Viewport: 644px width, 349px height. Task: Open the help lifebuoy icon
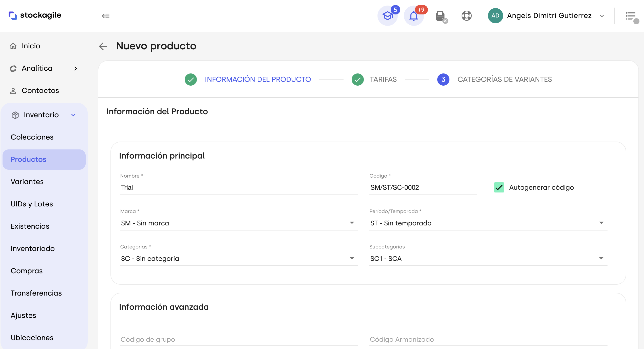[466, 16]
